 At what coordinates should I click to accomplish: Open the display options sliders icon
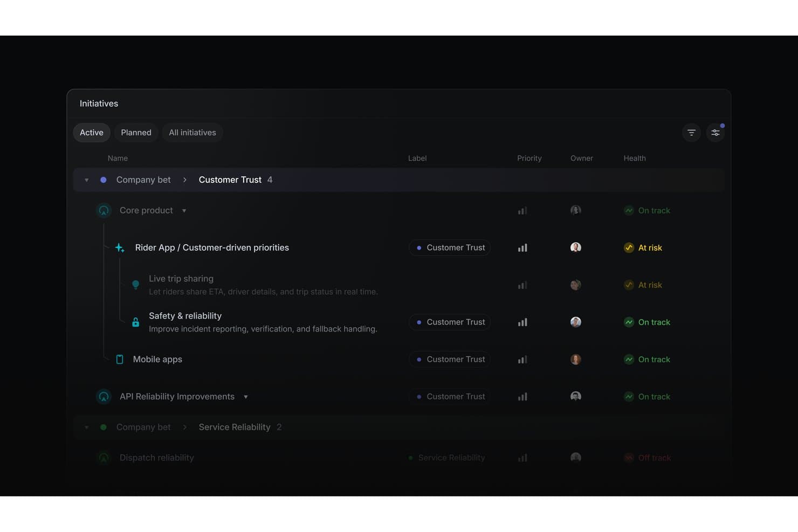716,133
